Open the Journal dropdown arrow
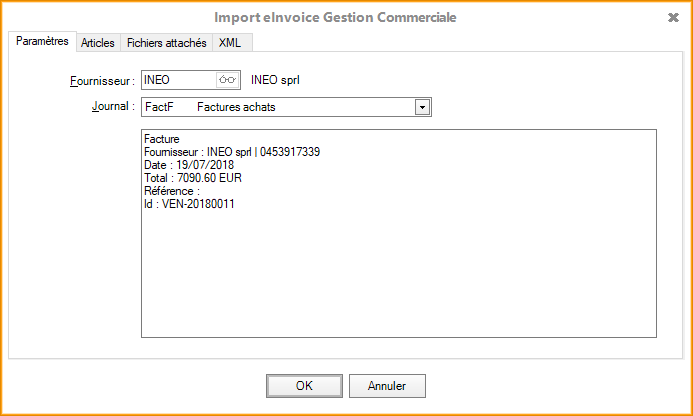The height and width of the screenshot is (416, 693). click(422, 106)
